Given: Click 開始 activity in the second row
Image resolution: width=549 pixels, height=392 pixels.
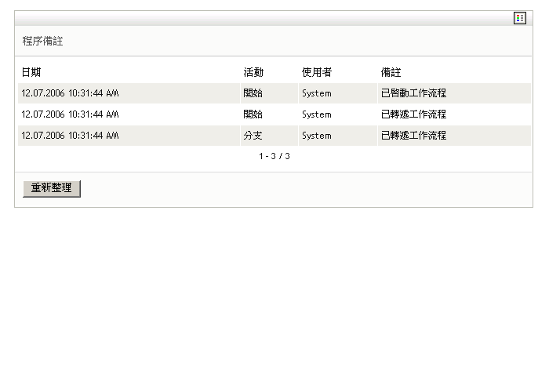Looking at the screenshot, I should 253,114.
